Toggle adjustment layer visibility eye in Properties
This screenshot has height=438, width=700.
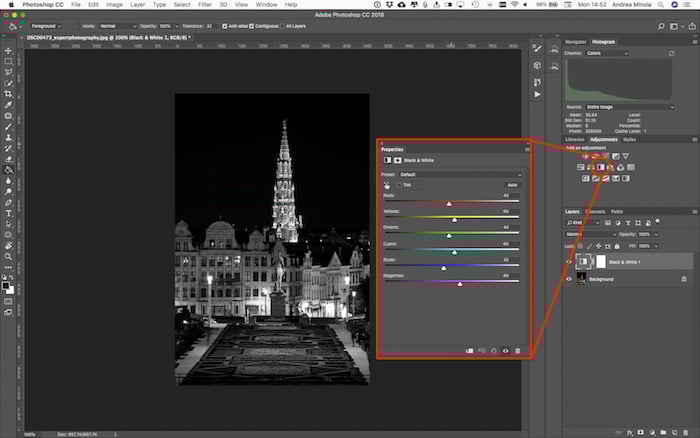click(505, 351)
